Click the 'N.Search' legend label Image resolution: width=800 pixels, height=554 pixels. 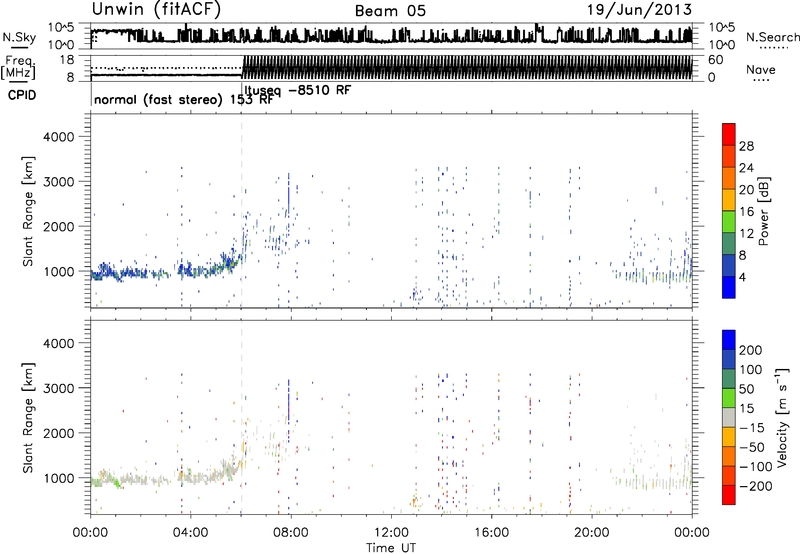coord(773,37)
